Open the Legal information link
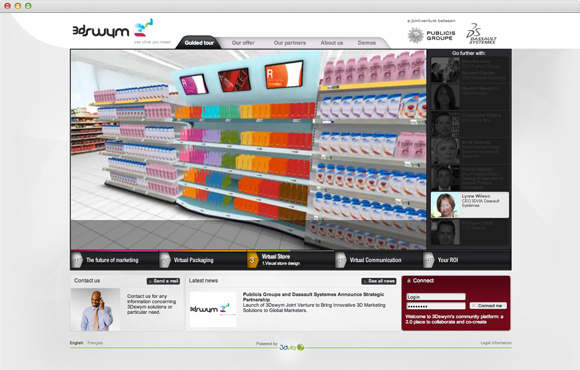The height and width of the screenshot is (370, 580). [496, 343]
